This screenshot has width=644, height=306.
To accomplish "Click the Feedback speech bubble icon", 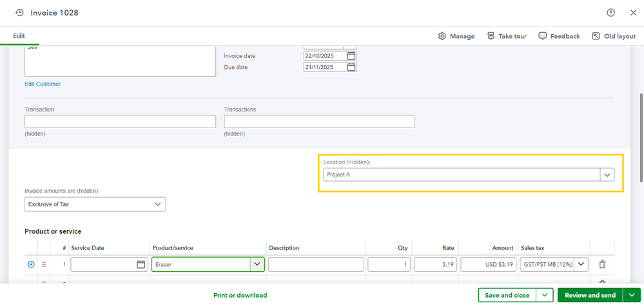I will click(x=543, y=36).
